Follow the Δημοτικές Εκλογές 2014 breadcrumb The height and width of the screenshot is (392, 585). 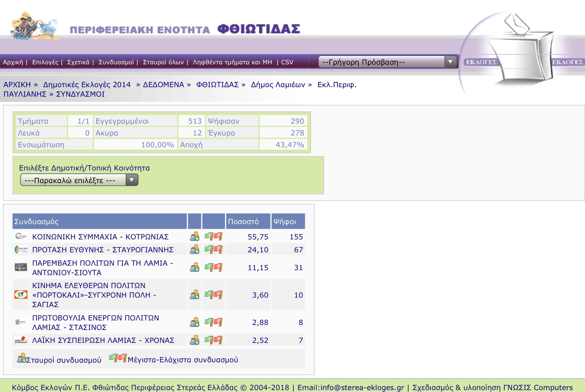click(x=87, y=84)
